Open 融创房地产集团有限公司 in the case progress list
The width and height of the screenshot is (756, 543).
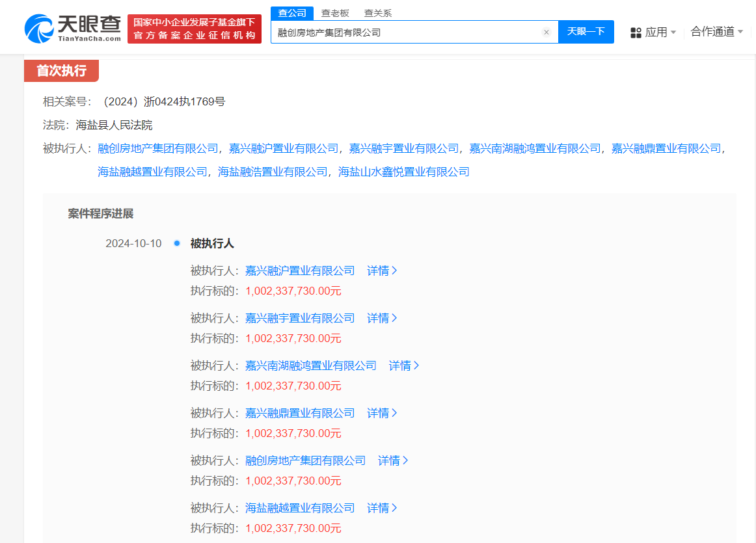(x=306, y=460)
